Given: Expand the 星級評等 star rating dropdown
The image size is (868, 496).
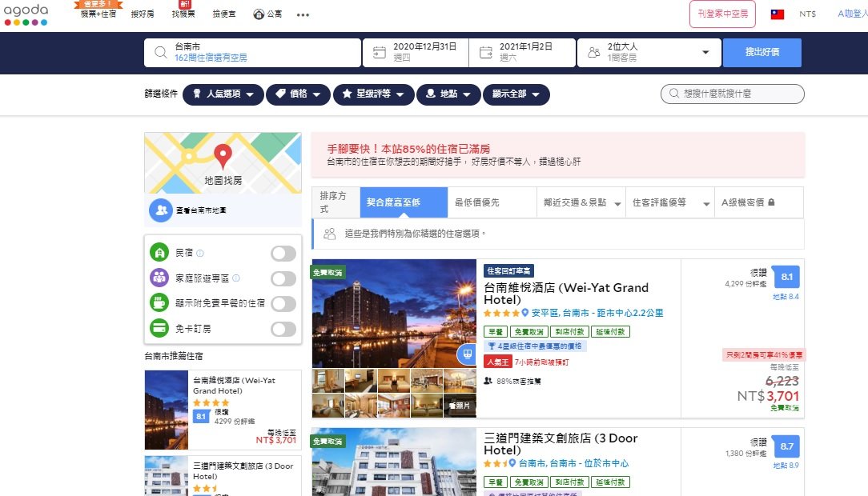Looking at the screenshot, I should pos(374,94).
